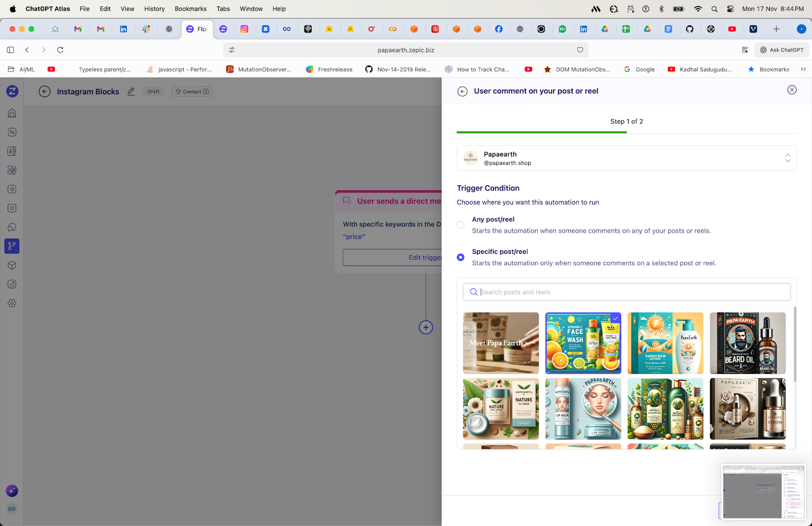Open the analytics chart sidebar icon

tap(12, 284)
